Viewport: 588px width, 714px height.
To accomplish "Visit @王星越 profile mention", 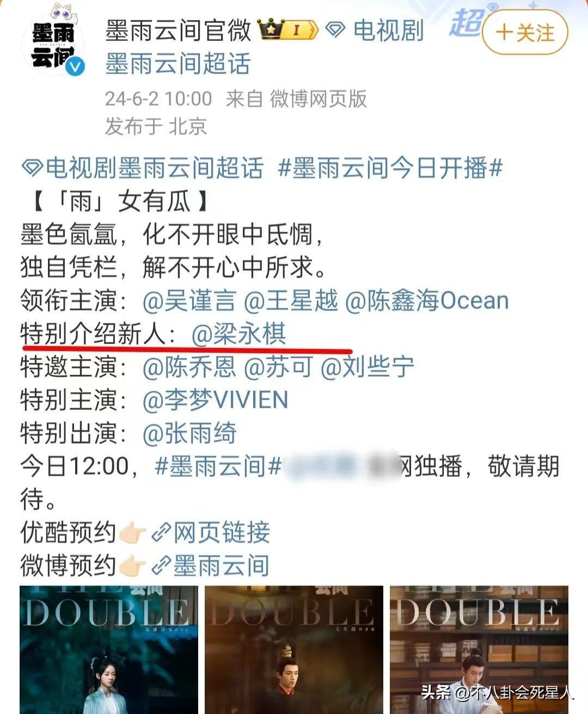I will point(291,300).
